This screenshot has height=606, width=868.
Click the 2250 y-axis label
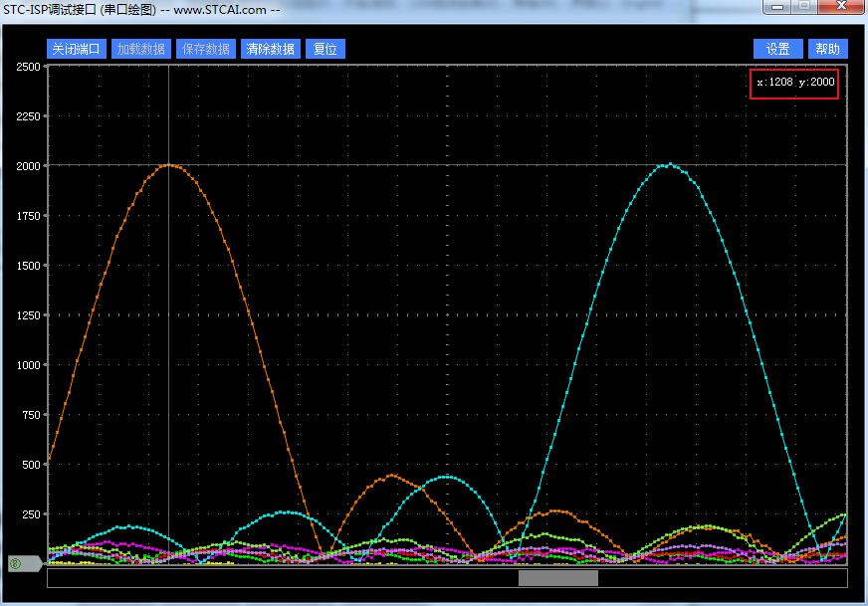(28, 116)
